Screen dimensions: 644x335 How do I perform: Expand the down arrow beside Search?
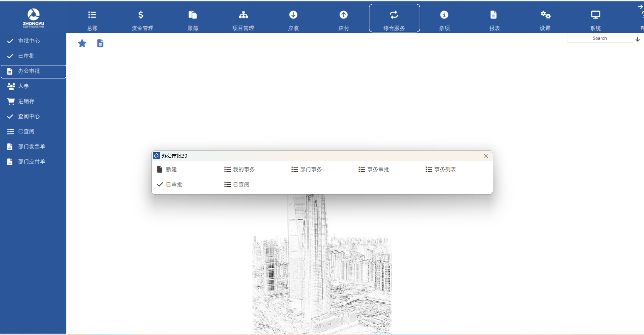[x=638, y=39]
